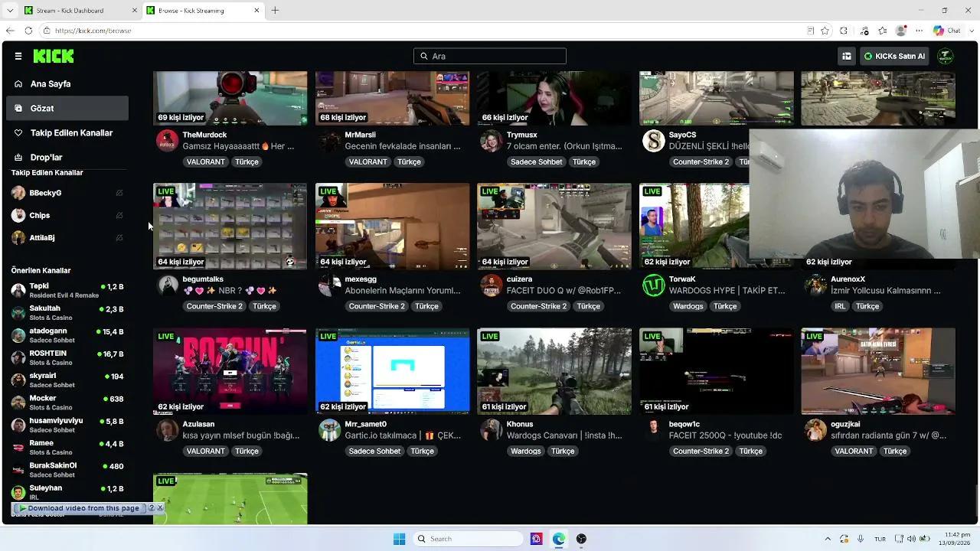Switch to Stream - Kick Dashboard tab
Viewport: 980px width, 551px height.
[80, 11]
